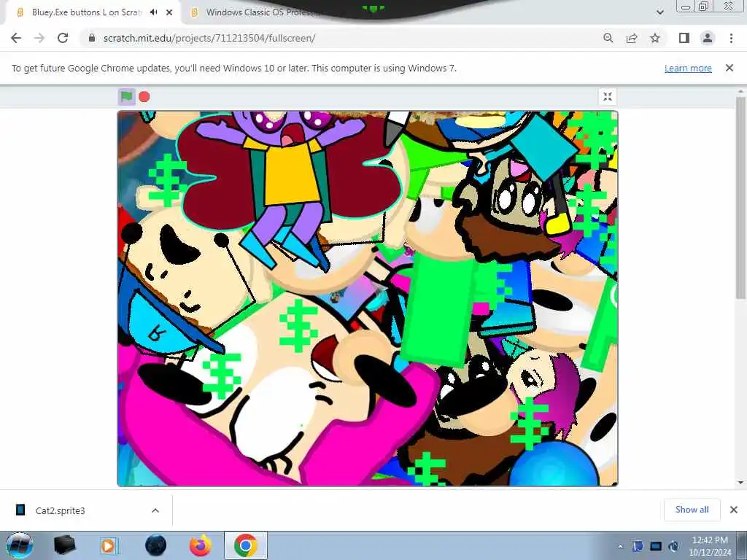Open the black box taskbar app
The image size is (747, 560).
(x=64, y=545)
